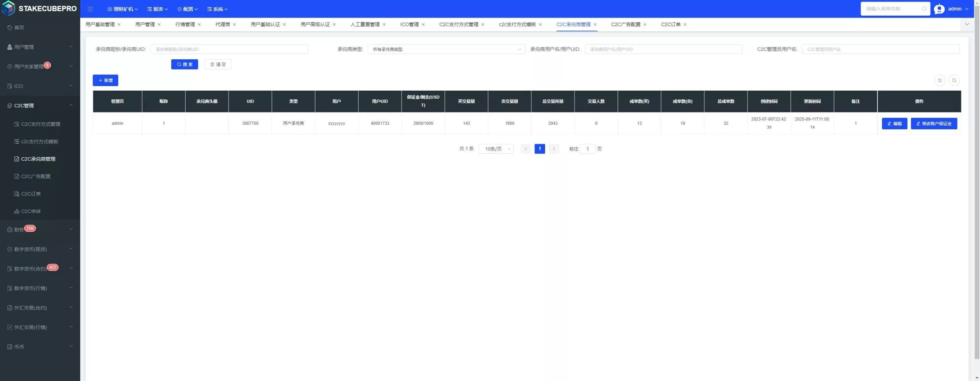Open 报表 top menu
The width and height of the screenshot is (980, 381).
(x=157, y=9)
